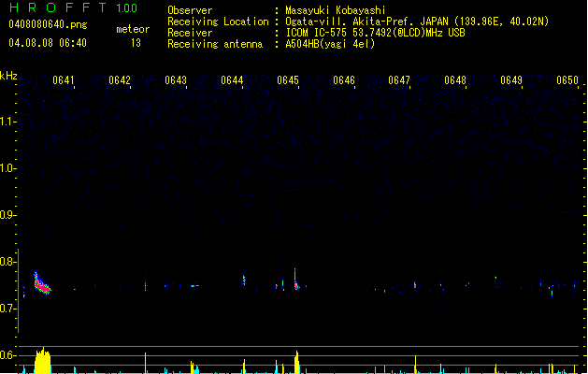Viewport: 588px width, 374px height.
Task: Click the 0644 time marker
Action: click(232, 80)
